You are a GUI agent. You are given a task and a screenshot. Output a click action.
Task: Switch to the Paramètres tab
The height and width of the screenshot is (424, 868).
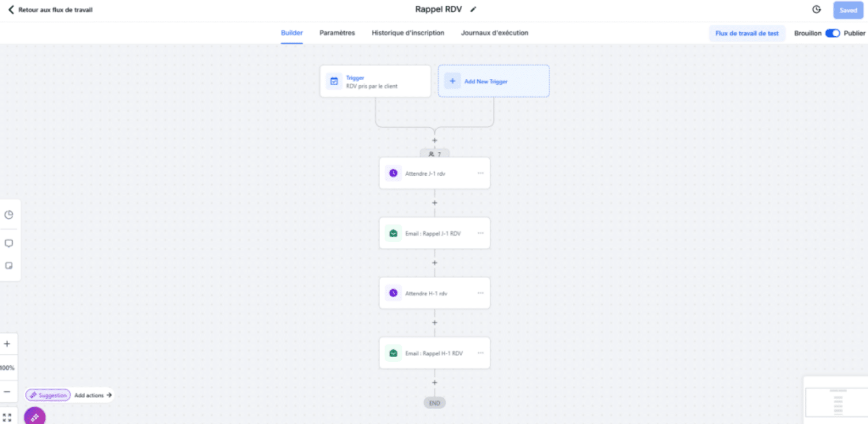(337, 33)
